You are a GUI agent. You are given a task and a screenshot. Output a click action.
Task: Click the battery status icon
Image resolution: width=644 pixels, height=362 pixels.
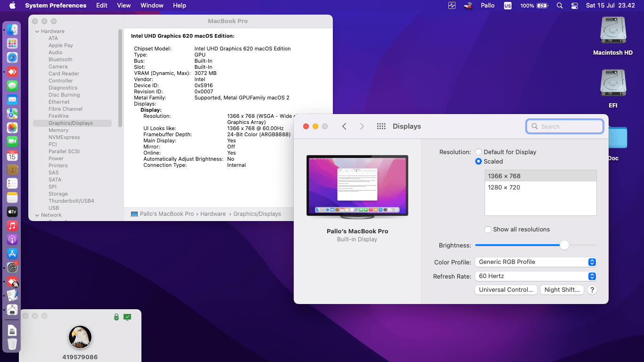point(542,6)
